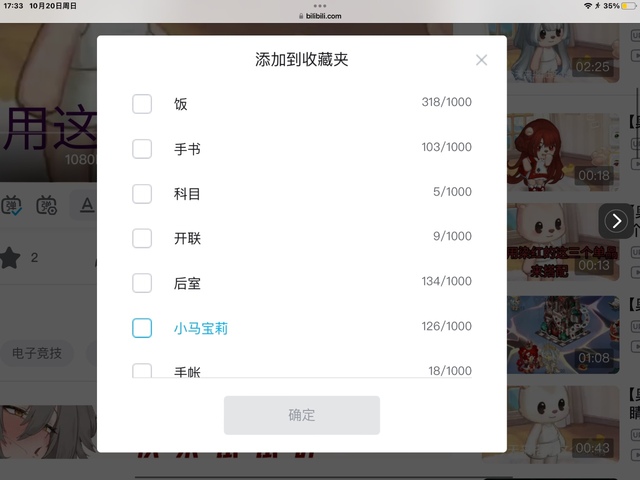The width and height of the screenshot is (640, 480).
Task: Open the danmaku font style icon
Action: 86,205
